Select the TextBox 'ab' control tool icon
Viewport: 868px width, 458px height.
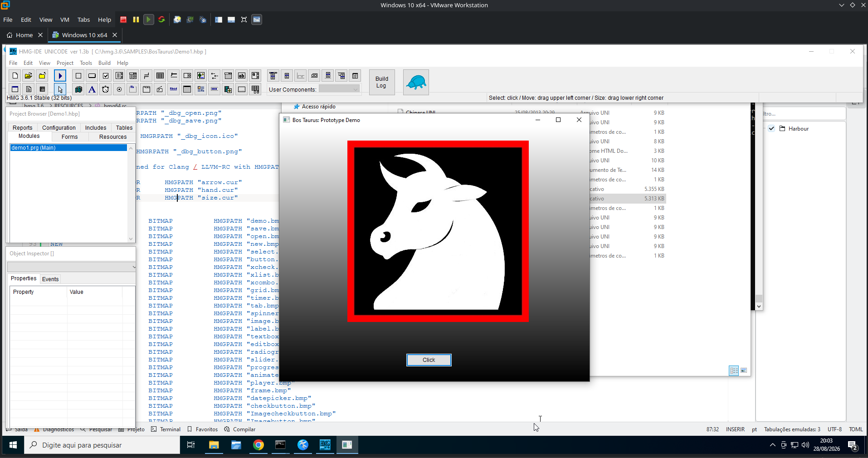242,76
